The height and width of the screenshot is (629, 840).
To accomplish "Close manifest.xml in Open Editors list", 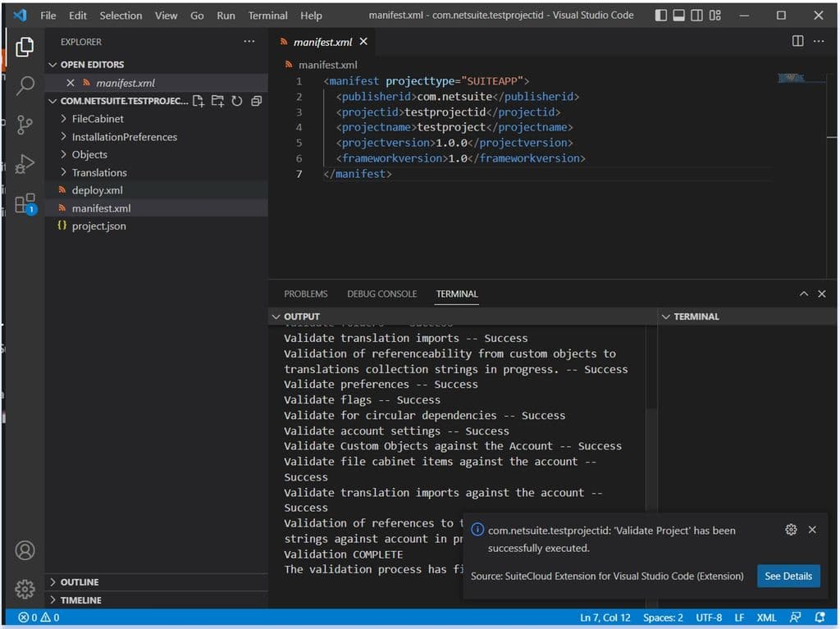I will click(71, 83).
